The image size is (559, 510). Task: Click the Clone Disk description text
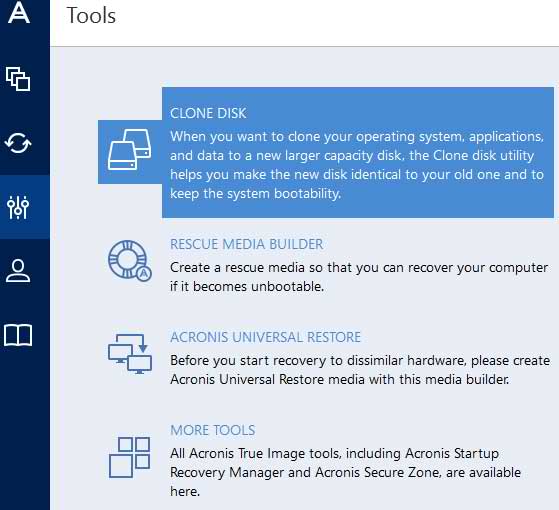(357, 165)
